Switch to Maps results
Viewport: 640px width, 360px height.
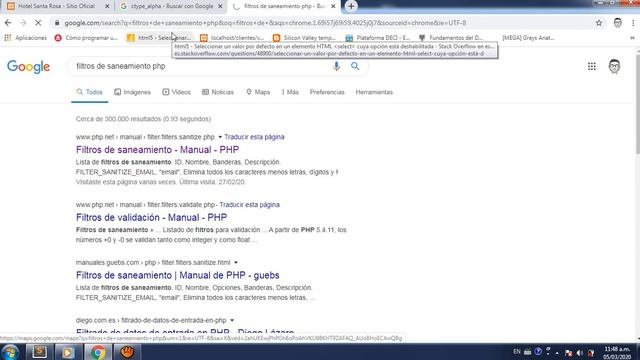click(258, 92)
